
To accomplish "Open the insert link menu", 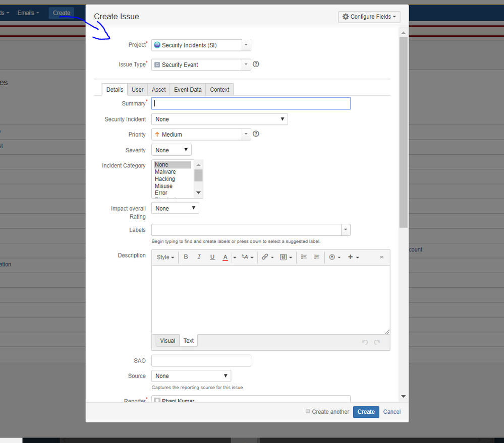I will (x=267, y=257).
